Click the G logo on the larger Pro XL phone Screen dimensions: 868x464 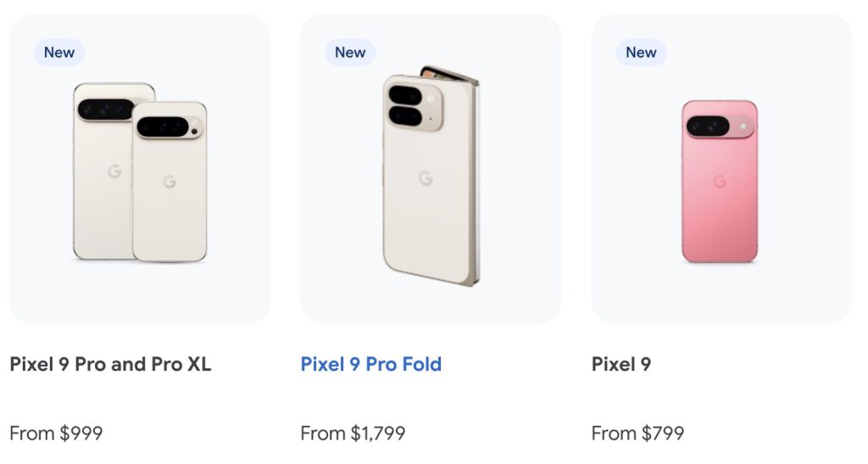click(x=114, y=171)
